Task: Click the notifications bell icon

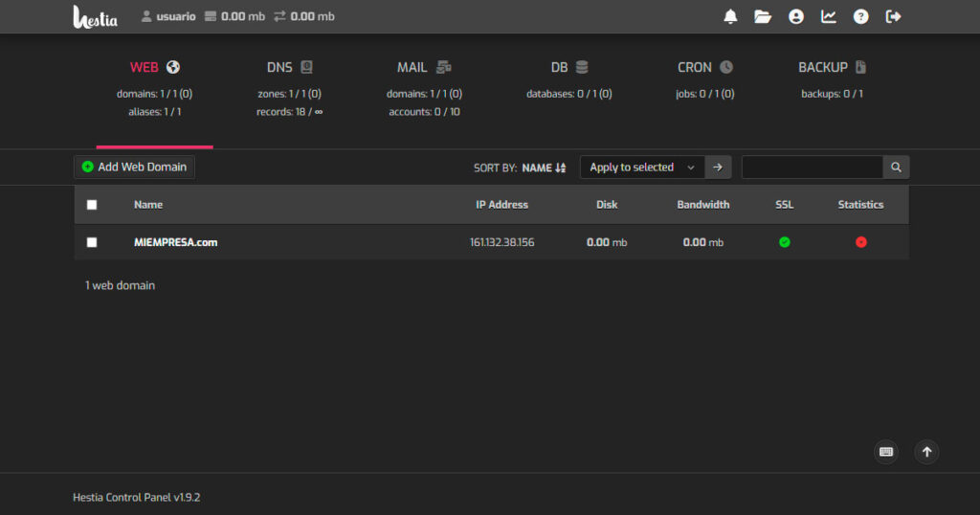Action: point(731,16)
